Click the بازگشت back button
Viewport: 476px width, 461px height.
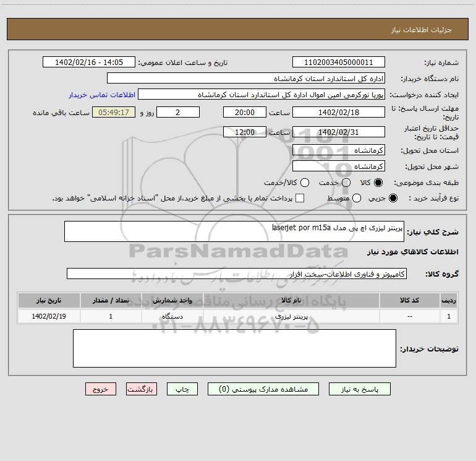pos(142,389)
